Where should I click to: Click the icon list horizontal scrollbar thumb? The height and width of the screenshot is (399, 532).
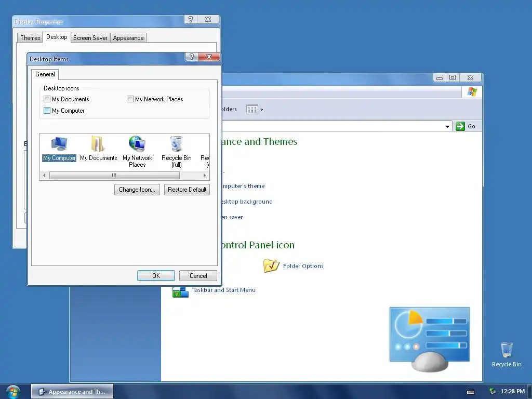[x=114, y=176]
